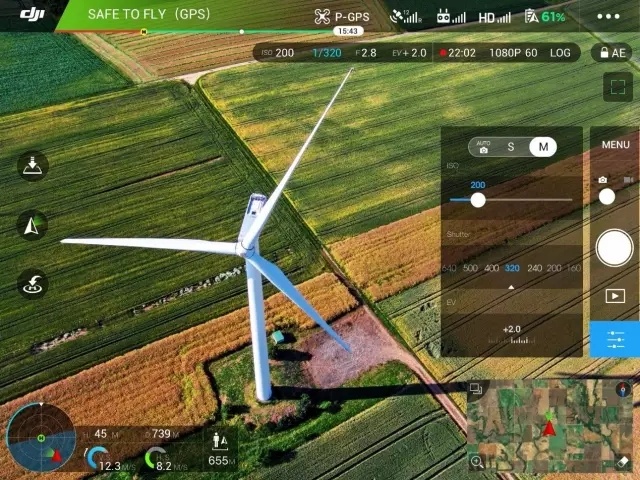Viewport: 640px width, 480px height.
Task: Expand the mini map thumbnail
Action: click(x=548, y=427)
